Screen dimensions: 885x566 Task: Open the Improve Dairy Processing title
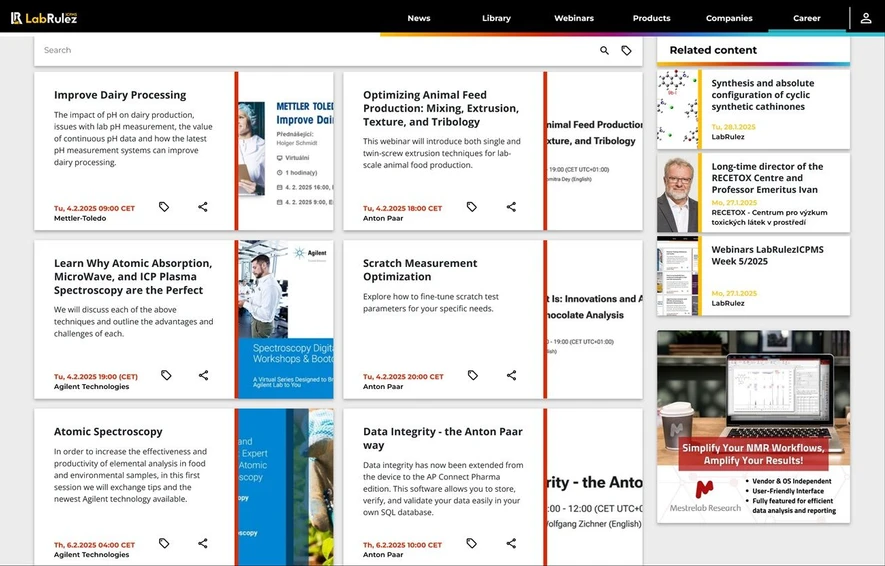coord(120,95)
